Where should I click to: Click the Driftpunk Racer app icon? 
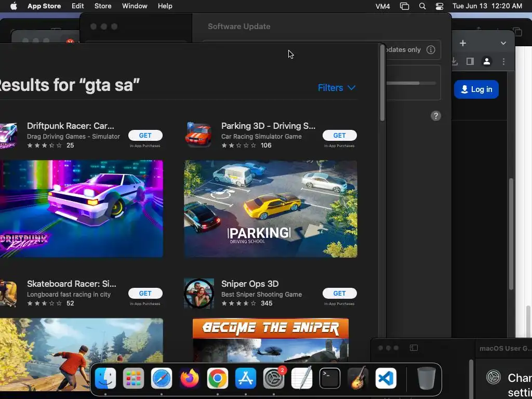[8, 135]
